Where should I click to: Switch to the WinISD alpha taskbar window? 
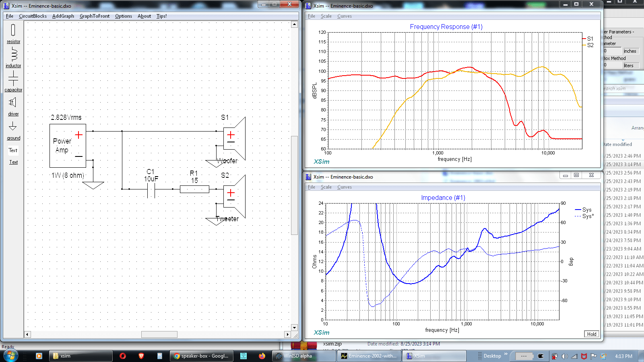click(x=304, y=356)
